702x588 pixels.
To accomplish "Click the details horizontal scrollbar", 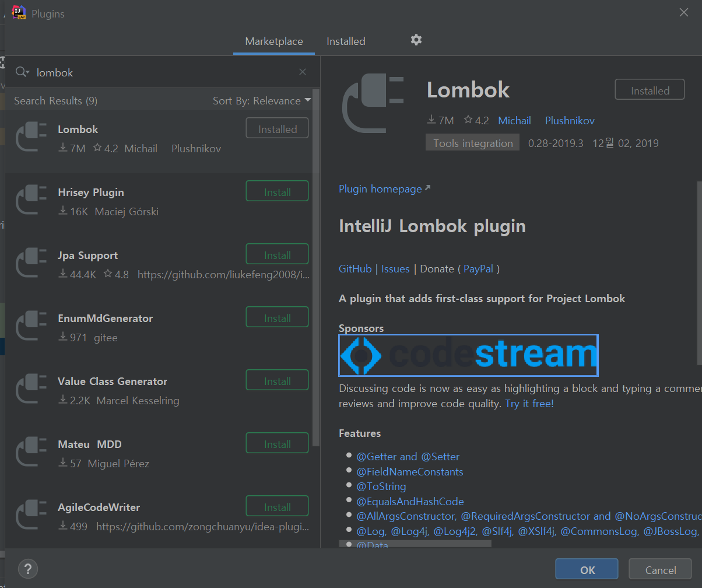I will coord(415,544).
